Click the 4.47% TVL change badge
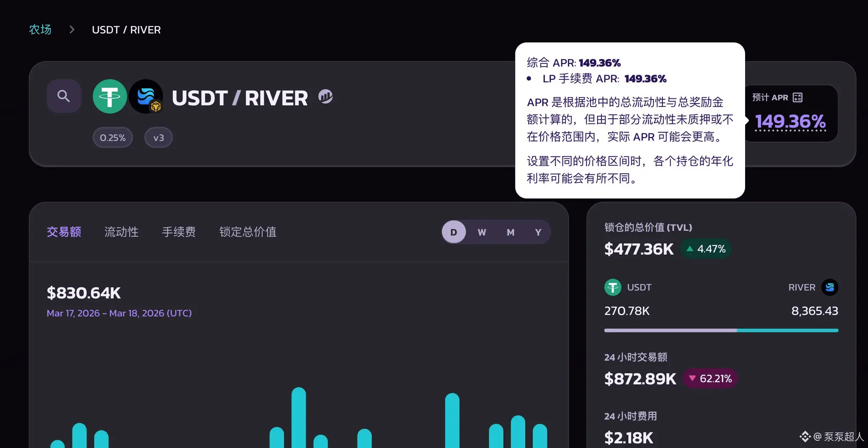 click(706, 249)
